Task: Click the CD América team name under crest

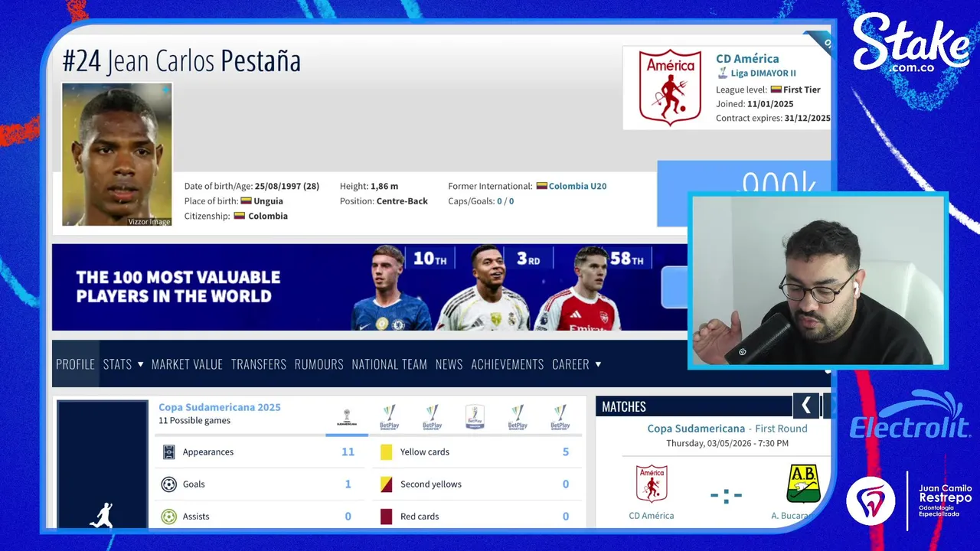Action: pyautogui.click(x=652, y=516)
